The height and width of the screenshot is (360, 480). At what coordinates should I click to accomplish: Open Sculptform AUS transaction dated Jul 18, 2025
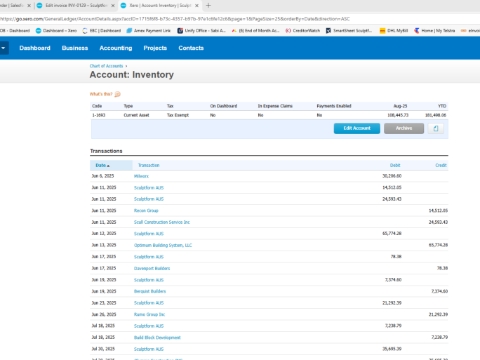coord(149,326)
